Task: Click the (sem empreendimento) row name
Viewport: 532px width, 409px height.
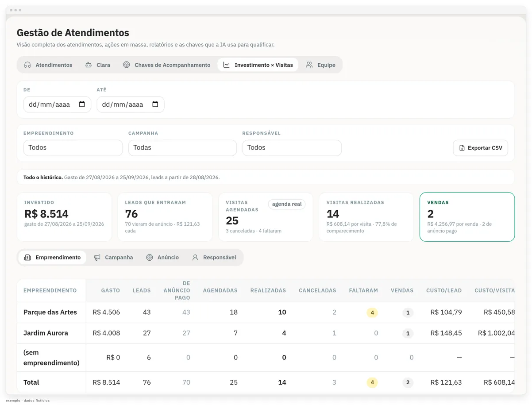Action: 51,358
